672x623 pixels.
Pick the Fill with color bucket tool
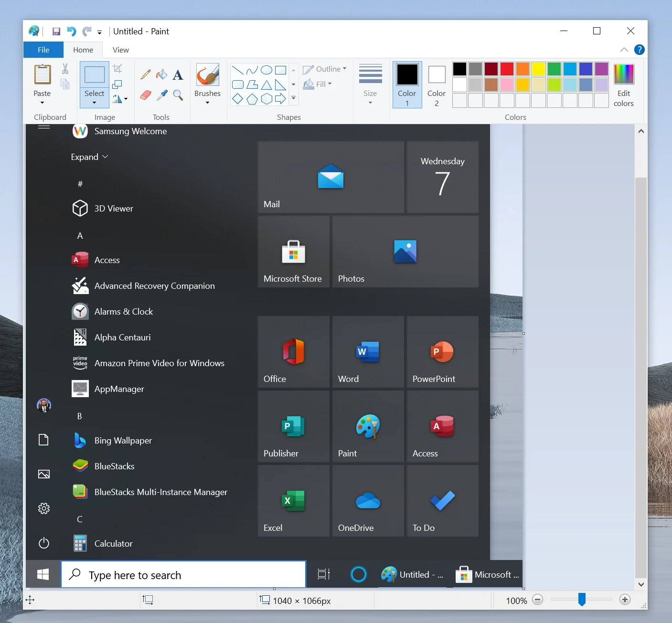[x=162, y=74]
